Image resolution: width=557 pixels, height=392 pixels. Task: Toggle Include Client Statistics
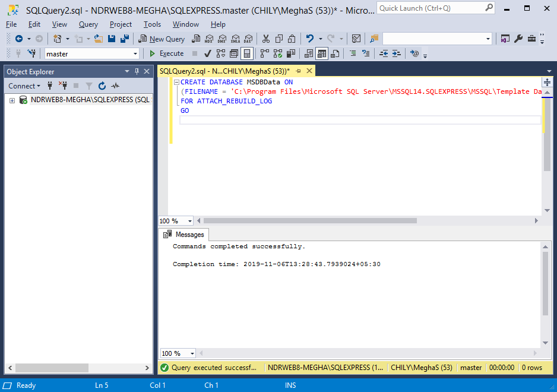291,53
